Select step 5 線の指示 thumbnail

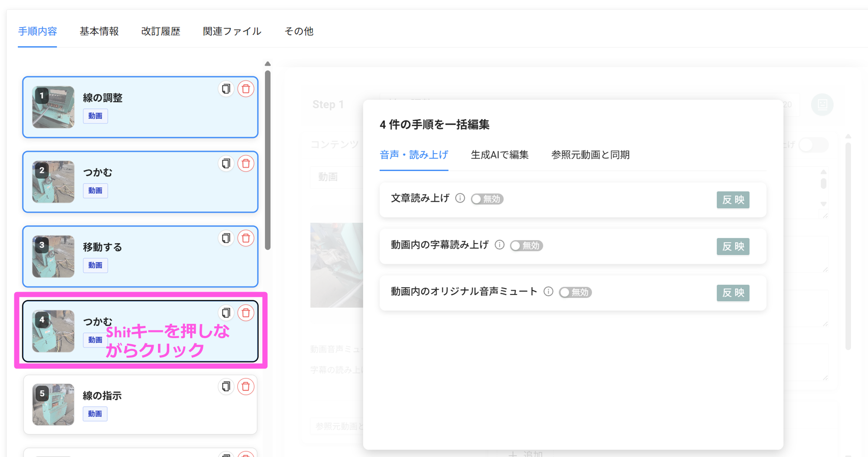[x=53, y=404]
